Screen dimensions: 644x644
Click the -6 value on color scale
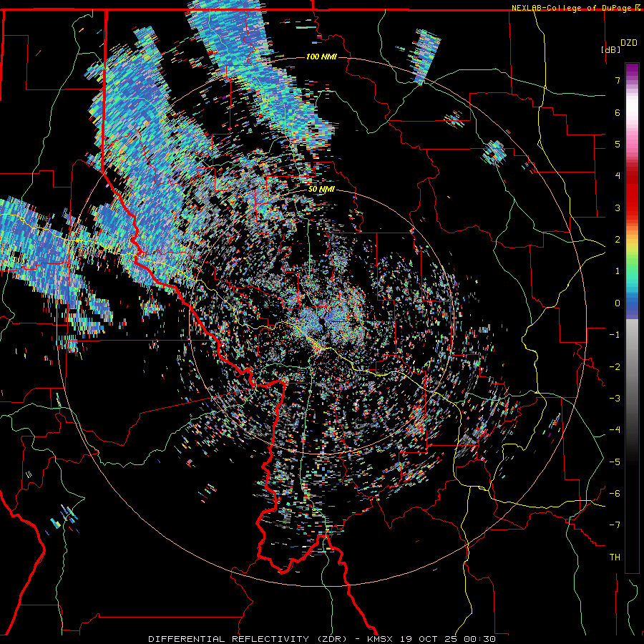pos(615,494)
